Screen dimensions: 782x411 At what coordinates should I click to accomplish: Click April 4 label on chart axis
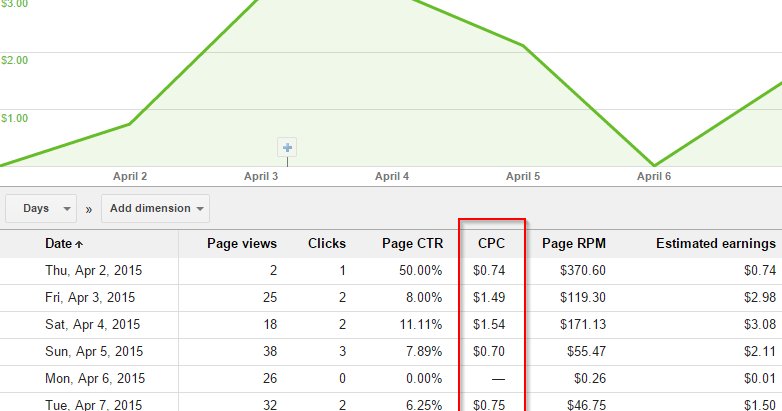392,176
